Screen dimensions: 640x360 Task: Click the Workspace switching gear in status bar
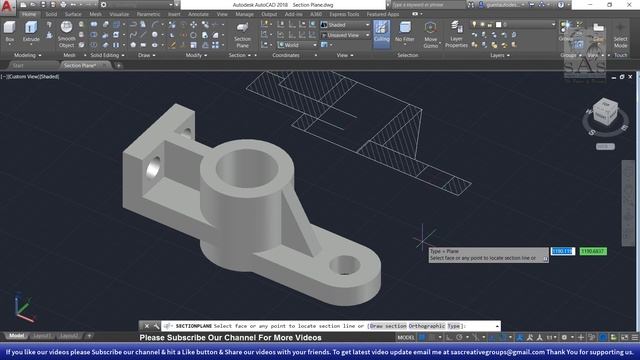(x=564, y=338)
